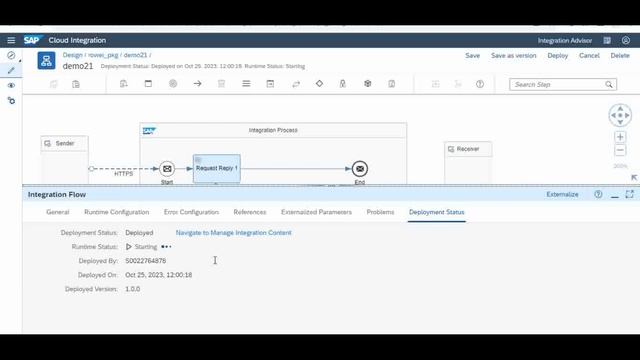Maximize the Integration Flow properties panel
640x360 pixels.
pos(630,194)
